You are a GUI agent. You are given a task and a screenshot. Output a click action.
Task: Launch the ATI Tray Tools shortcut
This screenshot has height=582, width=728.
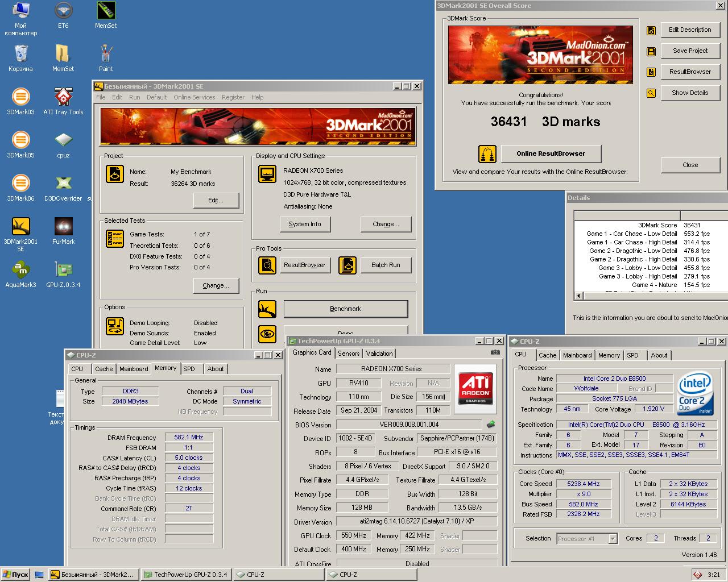(63, 102)
